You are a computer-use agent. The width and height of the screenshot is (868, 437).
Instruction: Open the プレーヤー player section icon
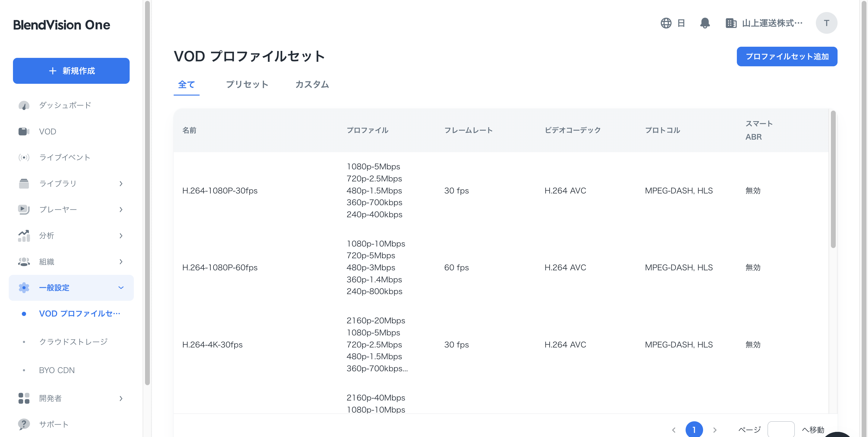23,209
